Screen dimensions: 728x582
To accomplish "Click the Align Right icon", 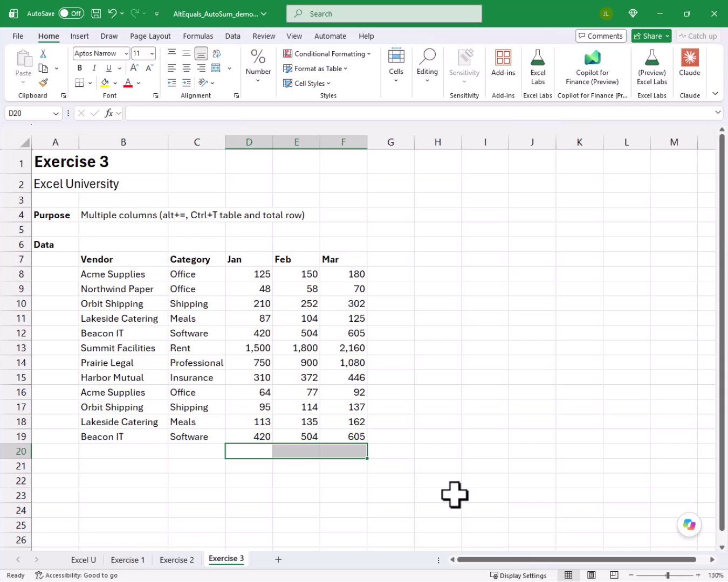I will pyautogui.click(x=201, y=68).
